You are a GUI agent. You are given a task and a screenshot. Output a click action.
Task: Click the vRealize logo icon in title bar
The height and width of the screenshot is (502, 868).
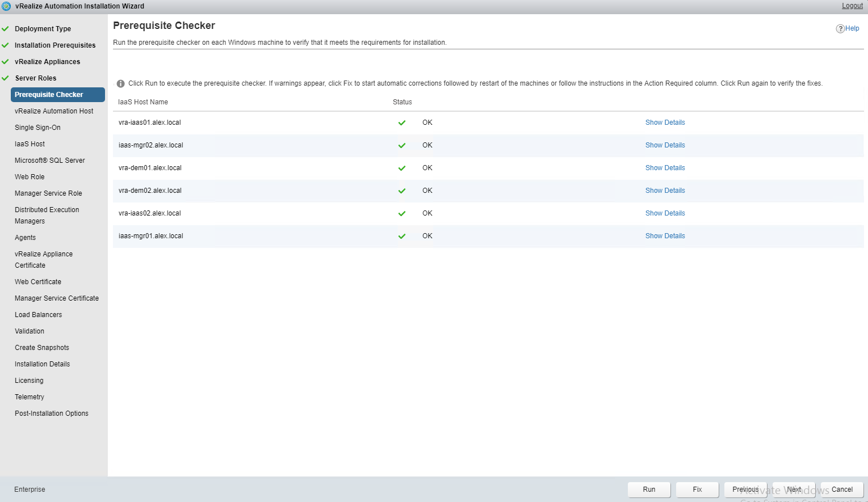click(6, 6)
